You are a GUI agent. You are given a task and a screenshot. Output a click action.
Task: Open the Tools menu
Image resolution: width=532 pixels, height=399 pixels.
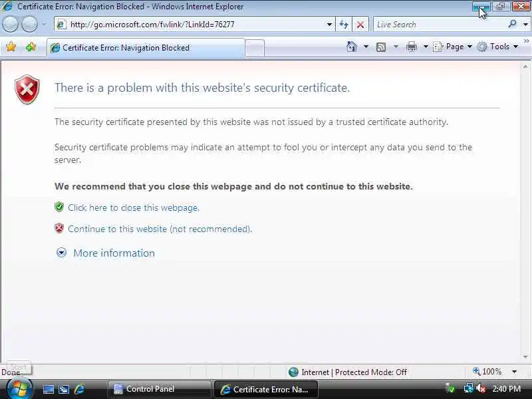pyautogui.click(x=497, y=47)
